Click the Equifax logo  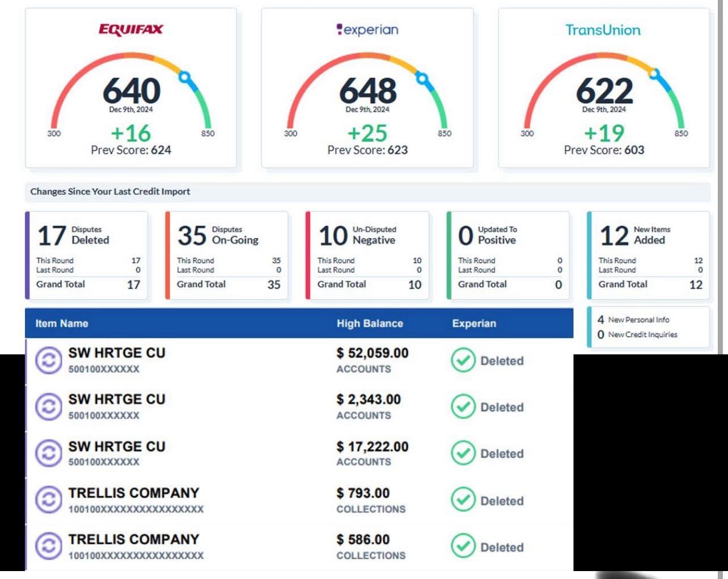131,30
